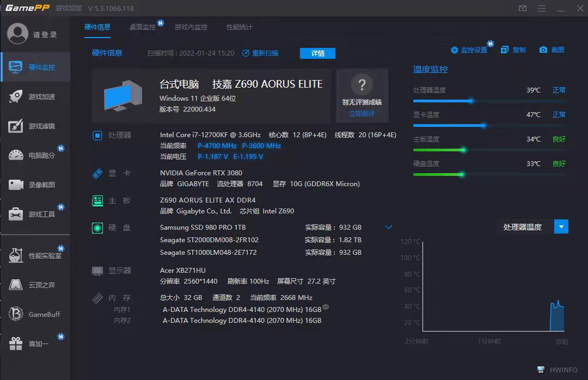Click the Seagate ST1000LM048-2E7172 row
This screenshot has height=380, width=588.
(261, 253)
